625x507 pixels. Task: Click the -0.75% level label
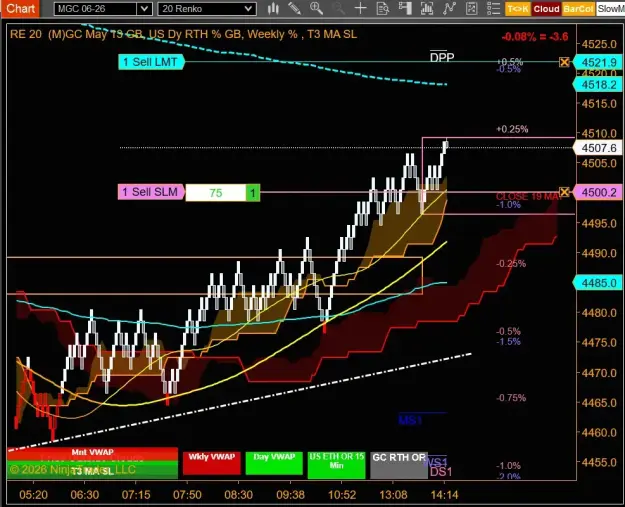[x=511, y=398]
